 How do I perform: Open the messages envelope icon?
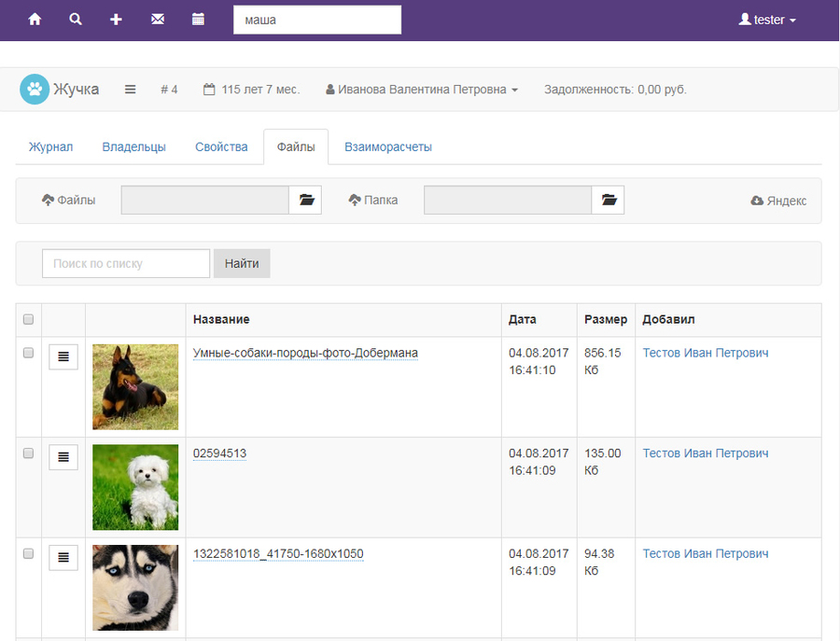click(x=158, y=20)
